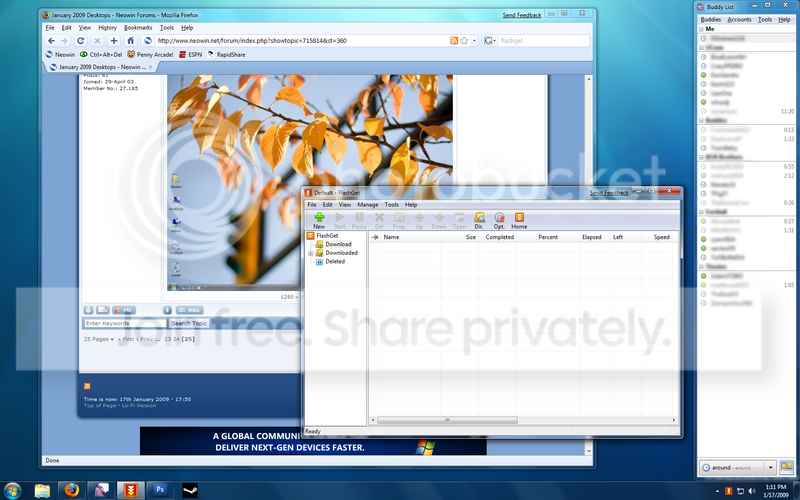
Task: Click Send Feedback link on Firefox window
Action: [x=521, y=15]
